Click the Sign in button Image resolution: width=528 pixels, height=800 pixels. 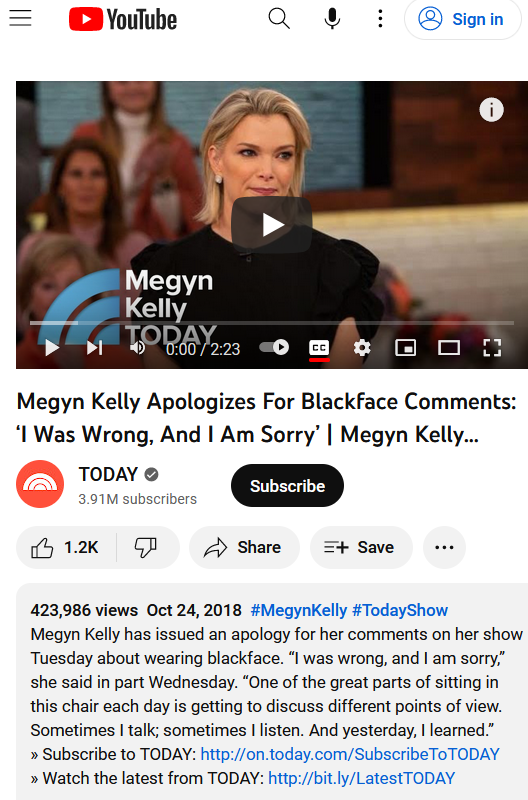pos(463,19)
